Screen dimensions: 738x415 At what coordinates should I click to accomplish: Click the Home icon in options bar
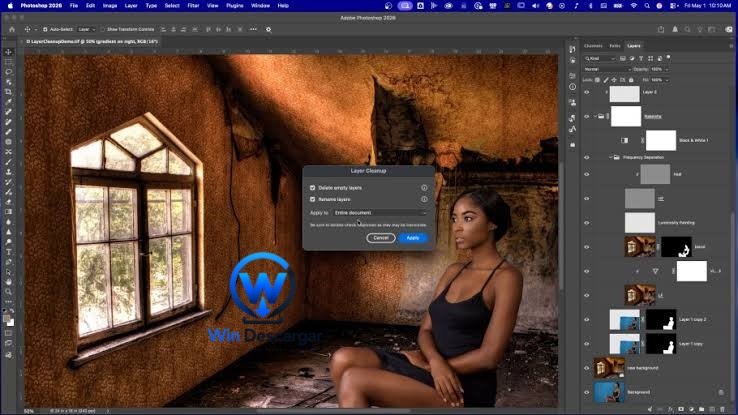point(12,29)
